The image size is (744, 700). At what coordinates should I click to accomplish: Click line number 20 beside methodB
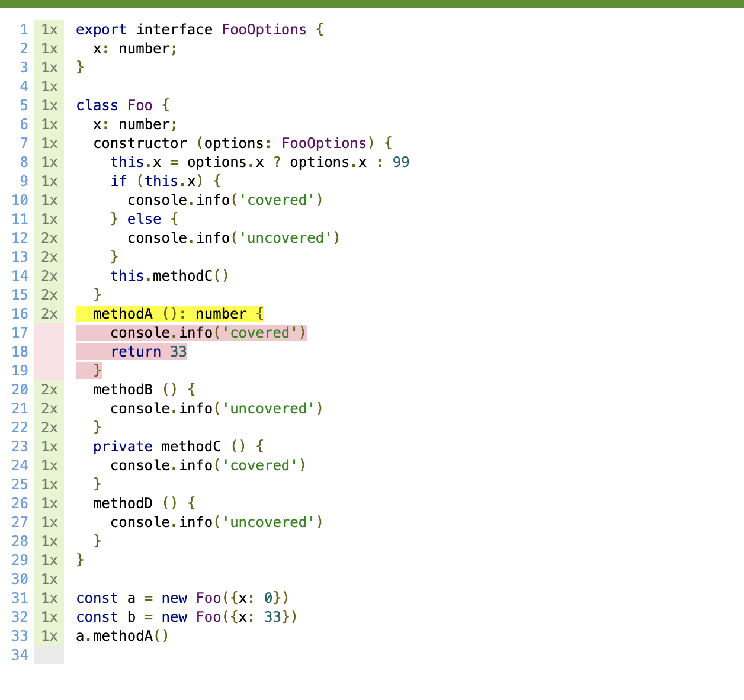coord(20,390)
